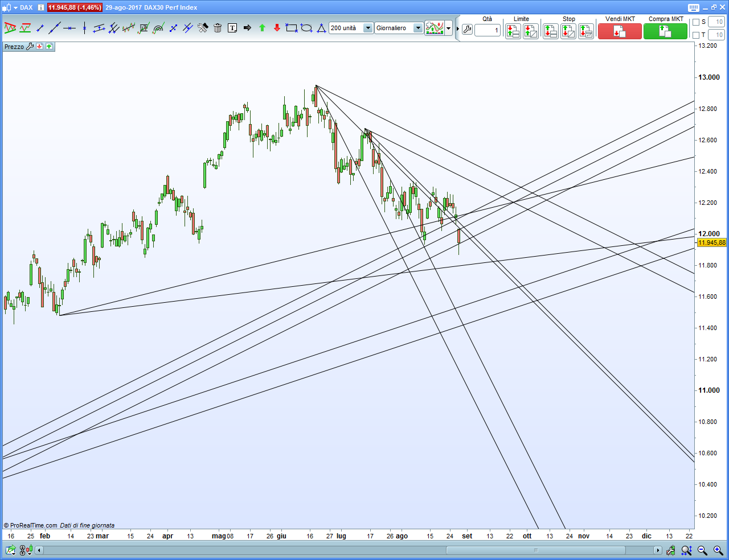Select the rectangle drawing tool

tap(292, 28)
